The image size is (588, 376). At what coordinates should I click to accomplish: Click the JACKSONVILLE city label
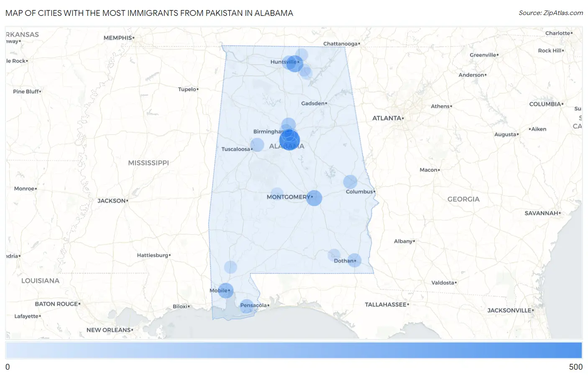click(509, 310)
